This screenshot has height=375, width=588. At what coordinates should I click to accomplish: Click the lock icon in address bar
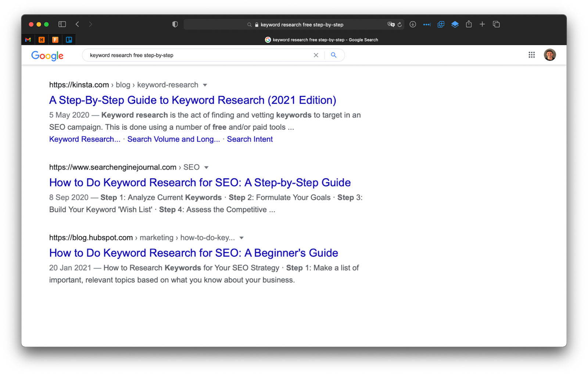257,25
